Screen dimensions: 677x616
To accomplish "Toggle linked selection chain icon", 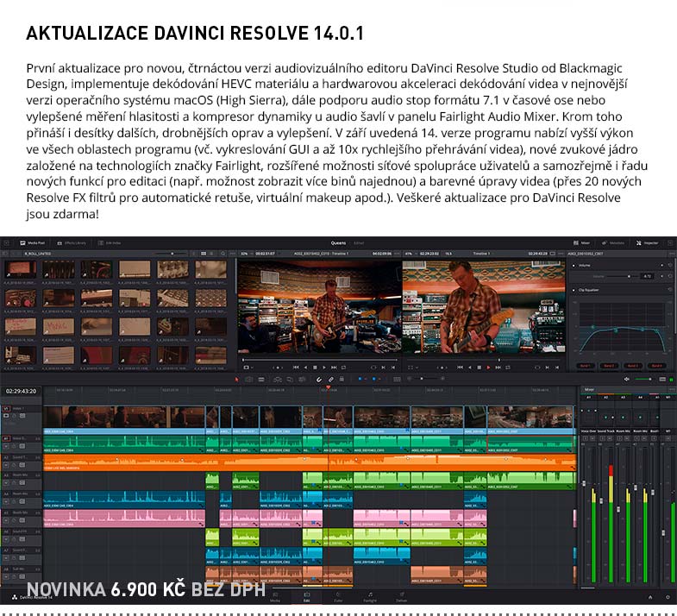I will 330,380.
